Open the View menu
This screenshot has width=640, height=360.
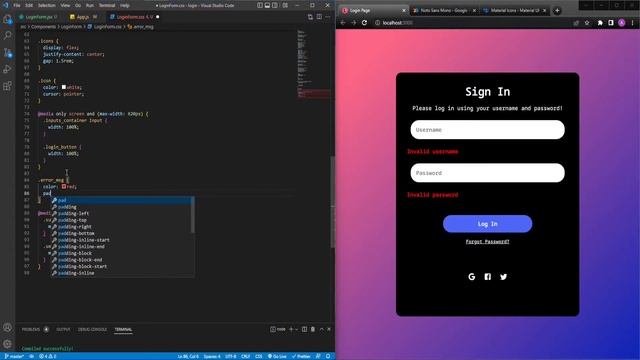65,5
